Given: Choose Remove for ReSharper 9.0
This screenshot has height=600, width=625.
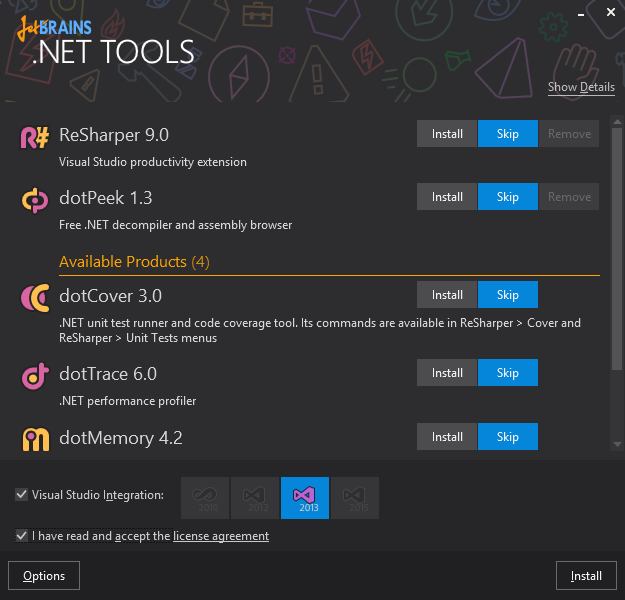Looking at the screenshot, I should point(569,134).
